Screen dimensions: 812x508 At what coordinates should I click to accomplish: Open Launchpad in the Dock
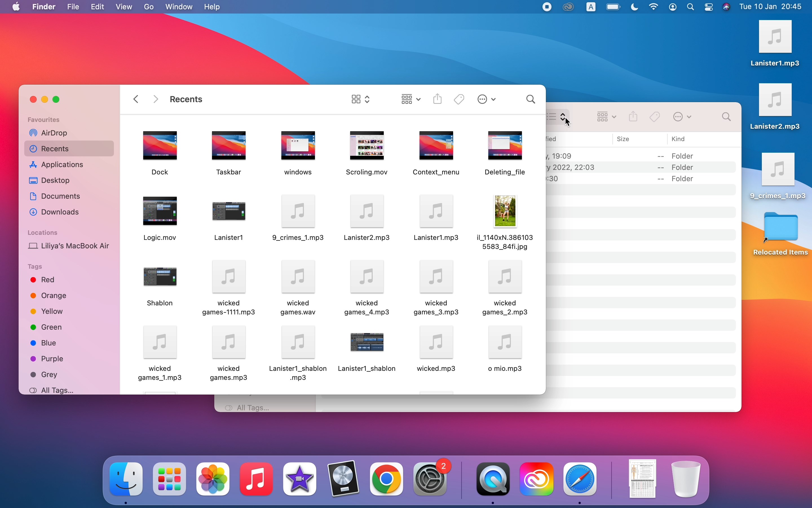[x=169, y=479]
